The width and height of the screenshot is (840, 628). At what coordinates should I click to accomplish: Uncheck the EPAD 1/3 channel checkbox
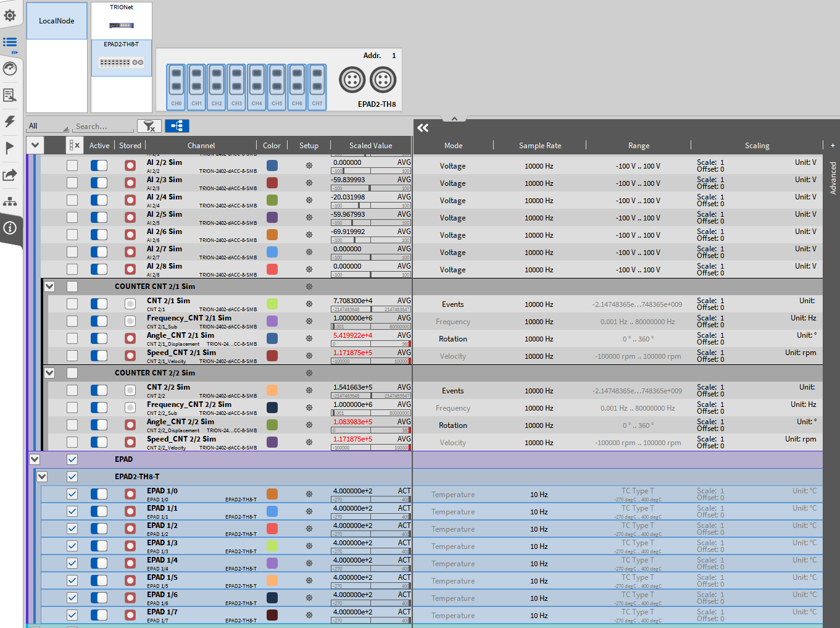[x=72, y=546]
